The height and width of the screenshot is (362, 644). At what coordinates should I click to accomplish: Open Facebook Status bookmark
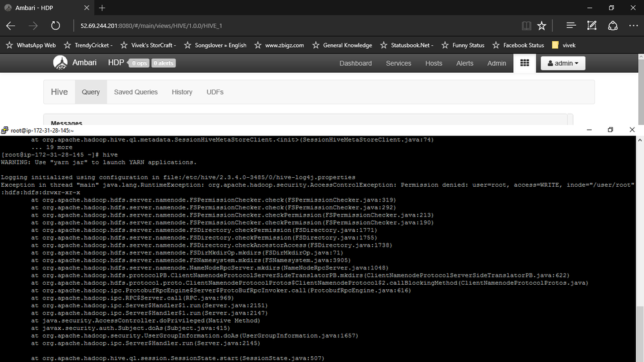point(518,45)
